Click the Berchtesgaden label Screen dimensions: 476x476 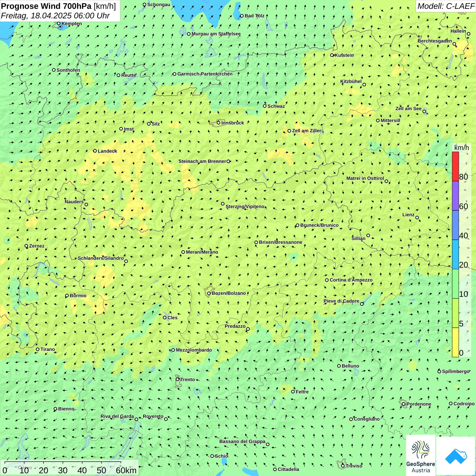(435, 41)
